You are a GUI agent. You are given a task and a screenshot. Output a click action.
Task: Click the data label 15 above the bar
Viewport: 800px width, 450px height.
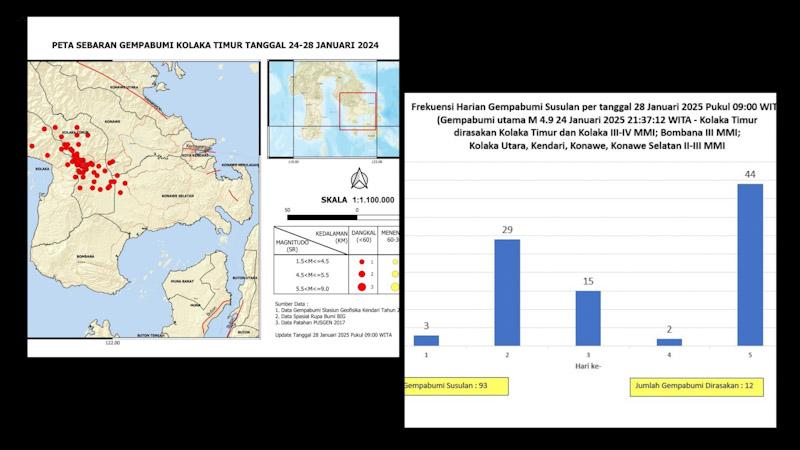coord(588,282)
